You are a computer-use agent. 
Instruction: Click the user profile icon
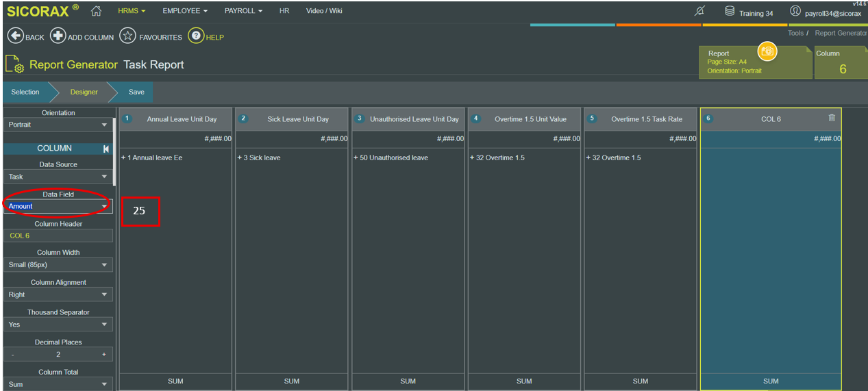tap(795, 11)
